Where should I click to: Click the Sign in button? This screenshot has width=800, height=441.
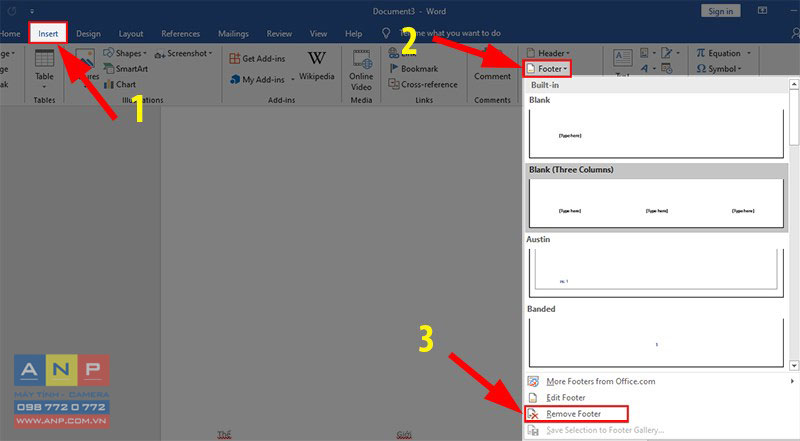720,11
